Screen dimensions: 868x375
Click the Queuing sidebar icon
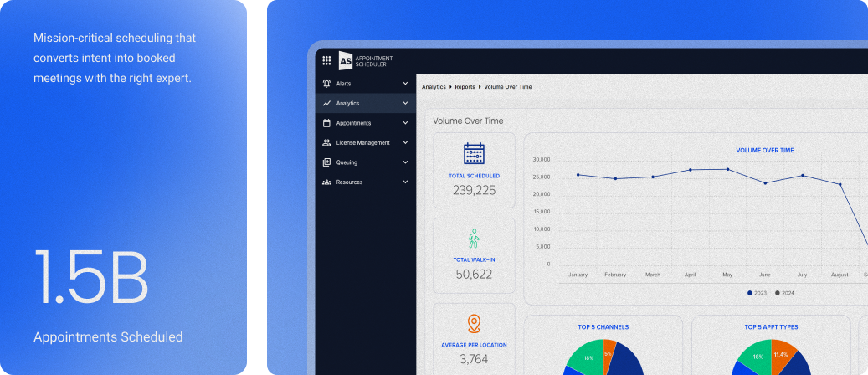point(326,162)
